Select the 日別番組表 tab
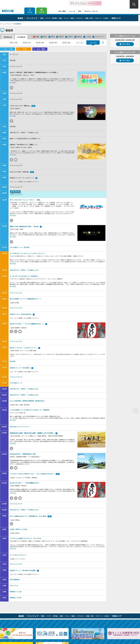This screenshot has width=140, height=644. [x=21, y=37]
